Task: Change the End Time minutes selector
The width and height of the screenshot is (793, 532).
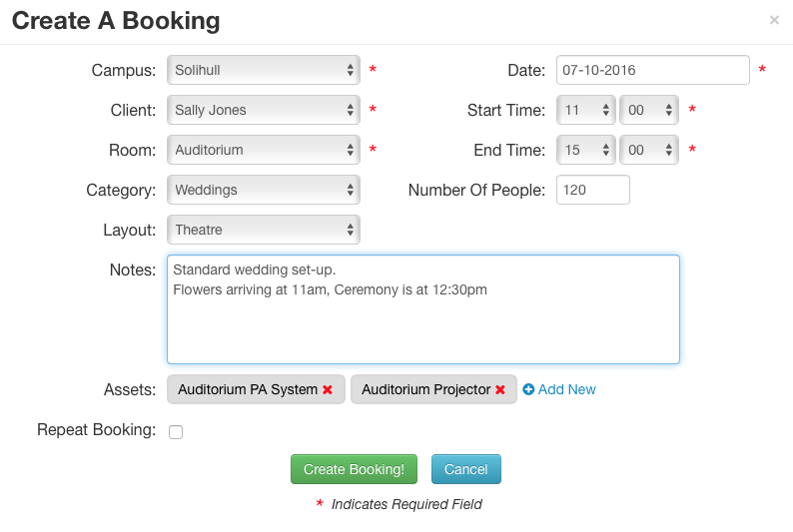Action: pos(649,150)
